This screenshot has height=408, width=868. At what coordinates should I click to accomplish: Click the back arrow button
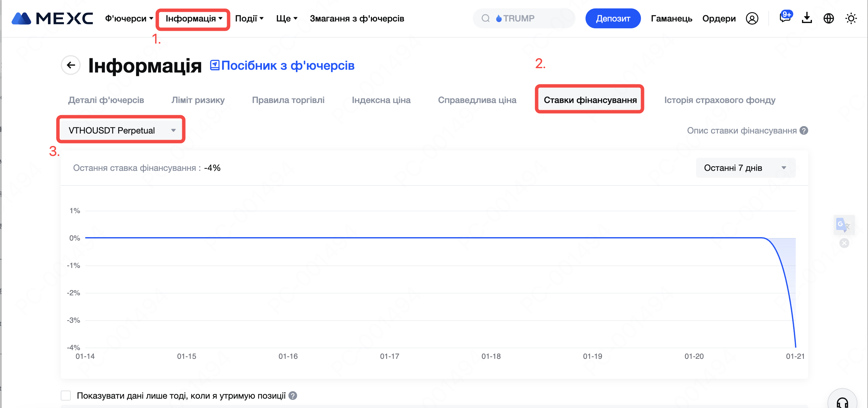[x=71, y=65]
